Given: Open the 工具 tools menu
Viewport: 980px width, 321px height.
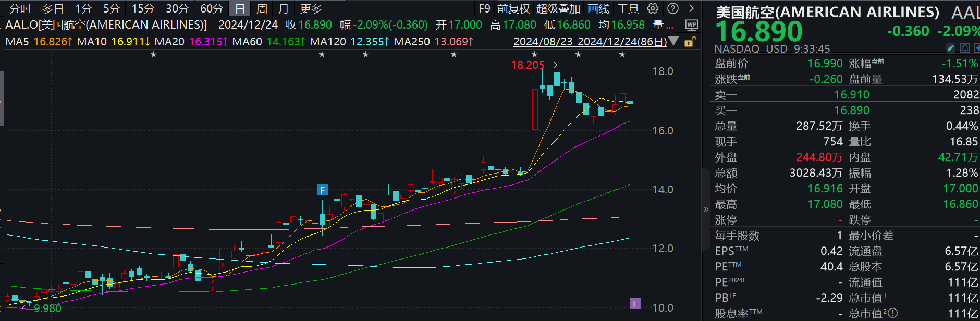Looking at the screenshot, I should point(628,9).
